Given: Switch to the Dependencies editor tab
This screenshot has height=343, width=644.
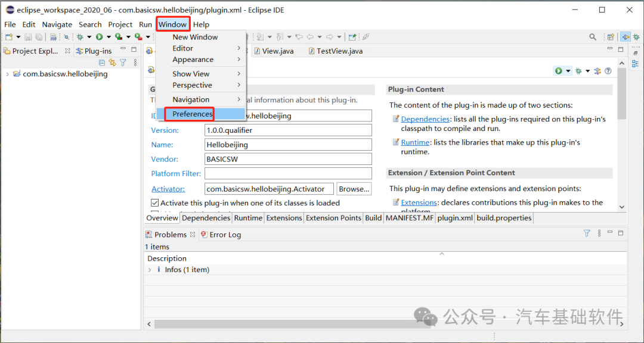Looking at the screenshot, I should [206, 218].
